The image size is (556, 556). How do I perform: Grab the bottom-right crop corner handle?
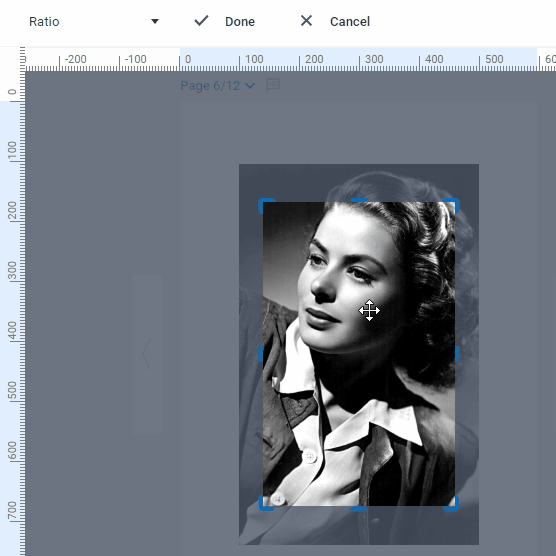452,504
